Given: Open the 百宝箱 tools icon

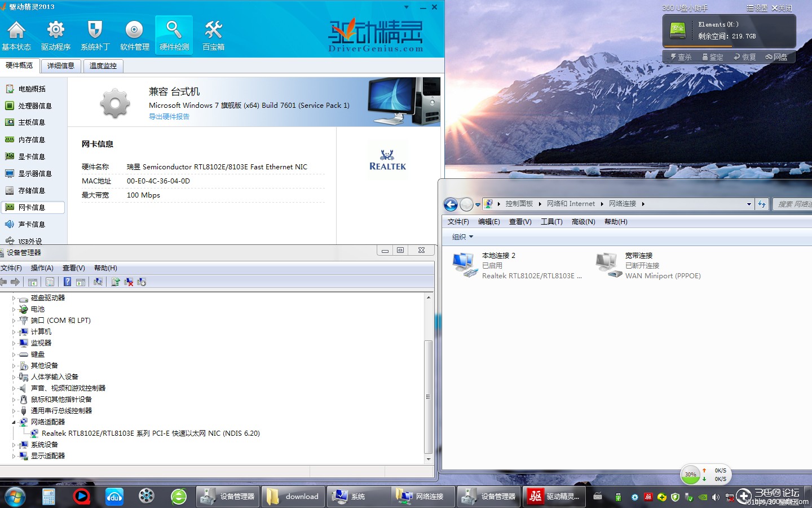Looking at the screenshot, I should pyautogui.click(x=213, y=35).
